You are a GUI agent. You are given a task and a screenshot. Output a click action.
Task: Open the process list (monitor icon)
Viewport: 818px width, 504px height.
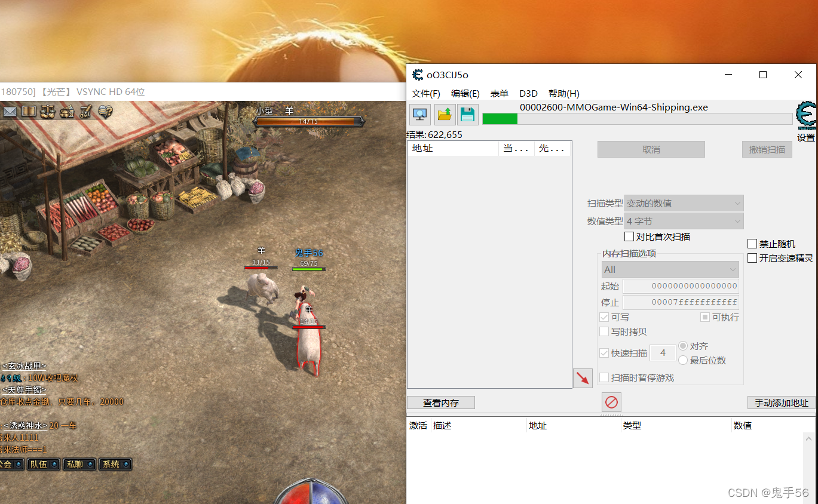419,114
